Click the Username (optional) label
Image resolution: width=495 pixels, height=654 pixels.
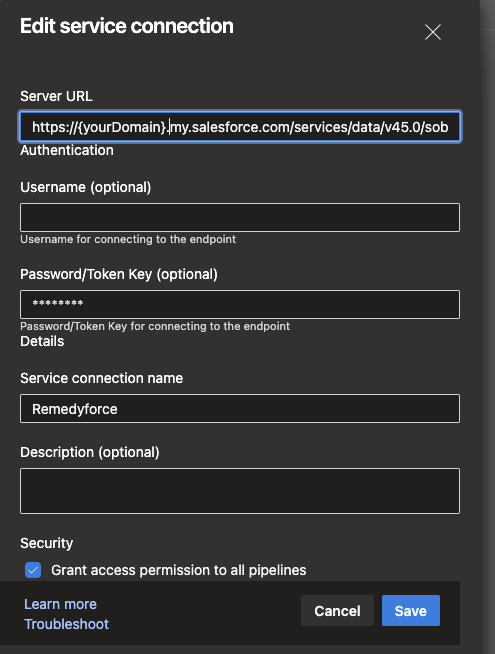click(85, 187)
